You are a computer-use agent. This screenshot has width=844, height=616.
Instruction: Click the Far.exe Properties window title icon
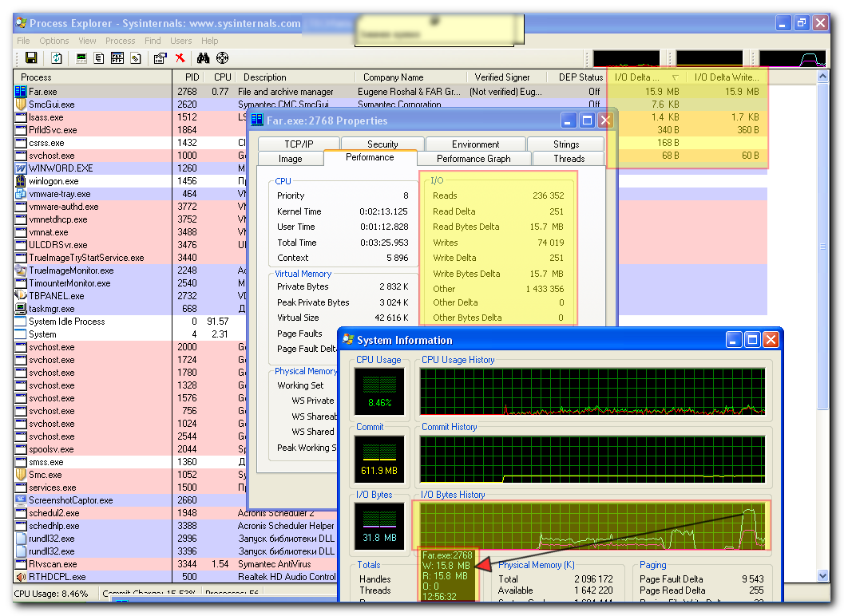tap(257, 120)
